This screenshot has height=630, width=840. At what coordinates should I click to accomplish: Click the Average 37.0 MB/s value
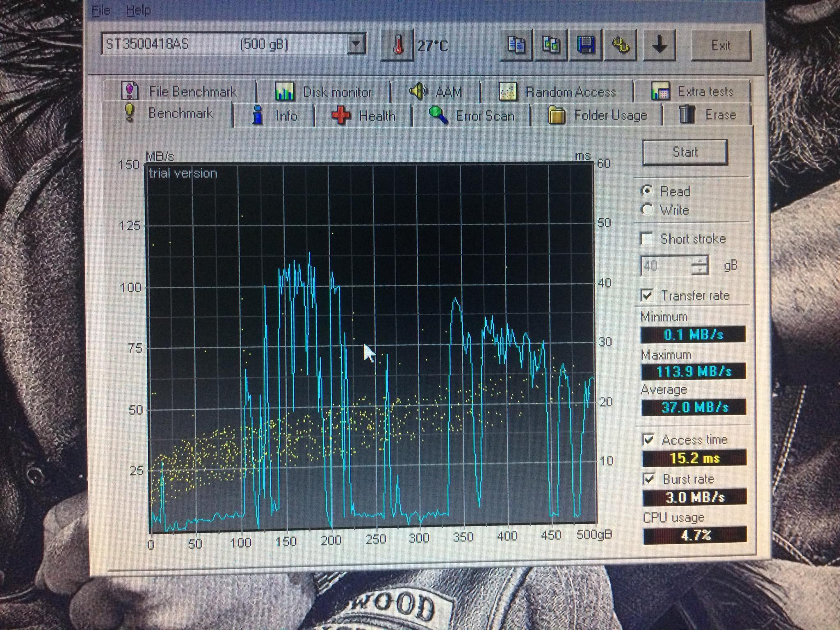(x=694, y=407)
